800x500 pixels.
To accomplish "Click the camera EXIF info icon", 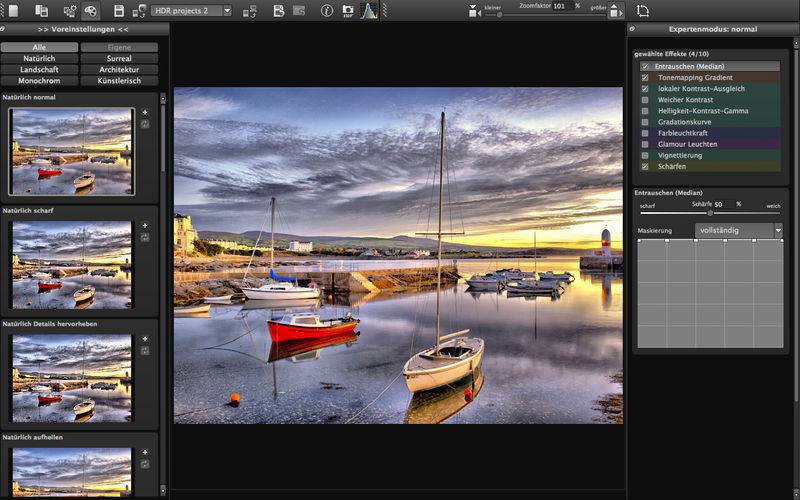I will 348,11.
